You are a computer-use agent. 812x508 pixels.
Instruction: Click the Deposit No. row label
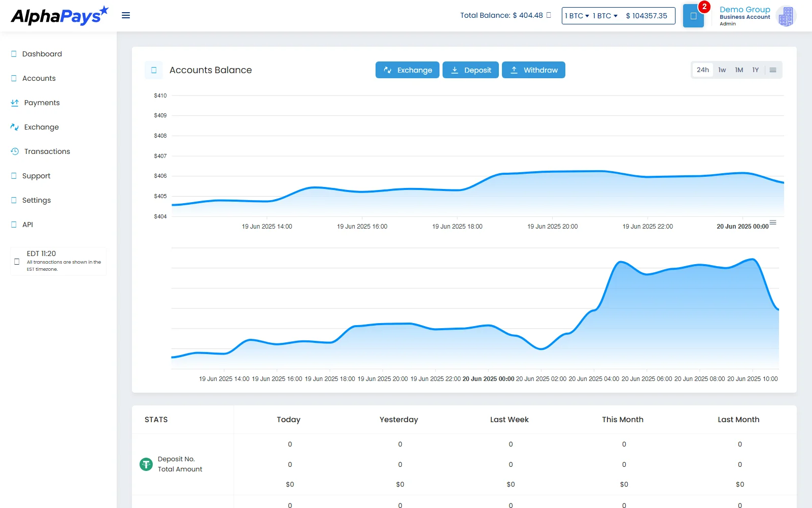(x=176, y=459)
